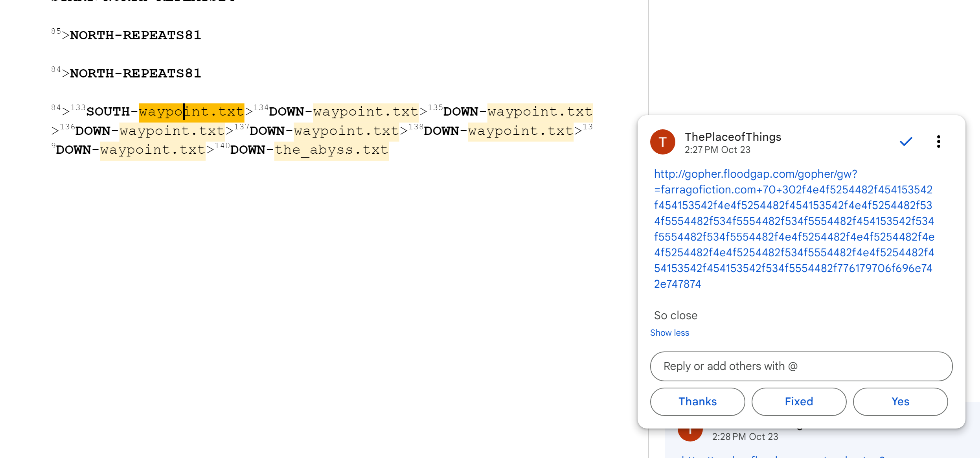This screenshot has height=458, width=980.
Task: Choose the Fixed suggested reply
Action: coord(798,401)
